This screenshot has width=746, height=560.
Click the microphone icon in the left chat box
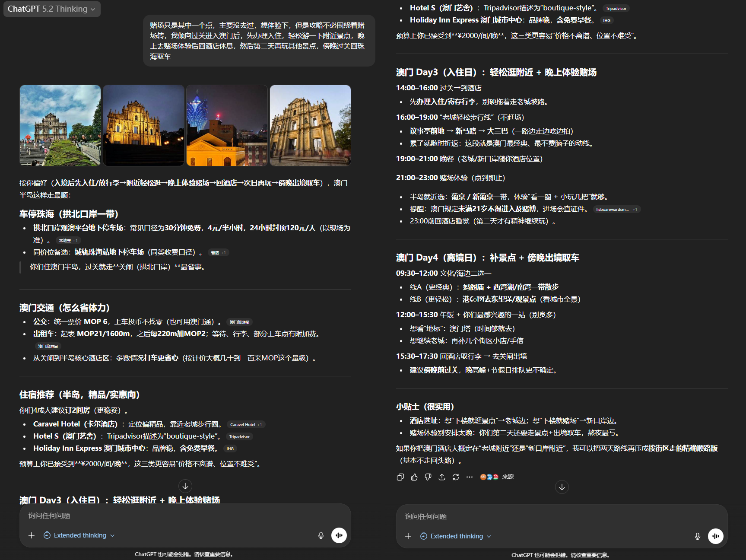321,535
